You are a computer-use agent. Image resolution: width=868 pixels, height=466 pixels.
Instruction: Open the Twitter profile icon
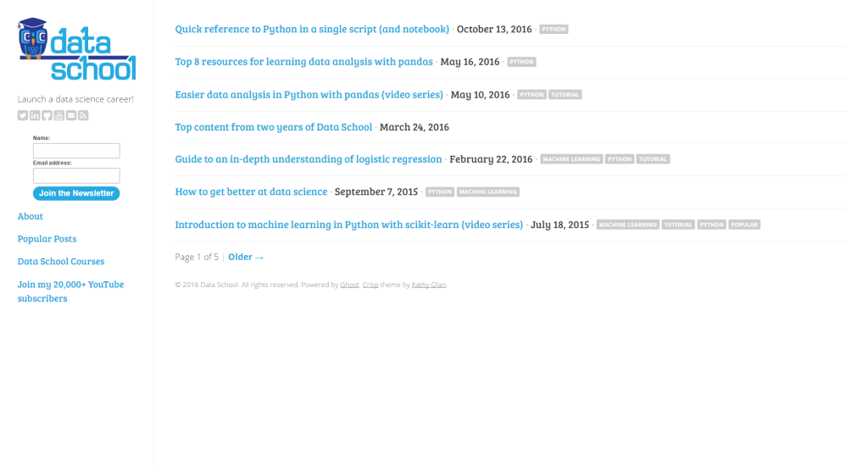click(23, 115)
